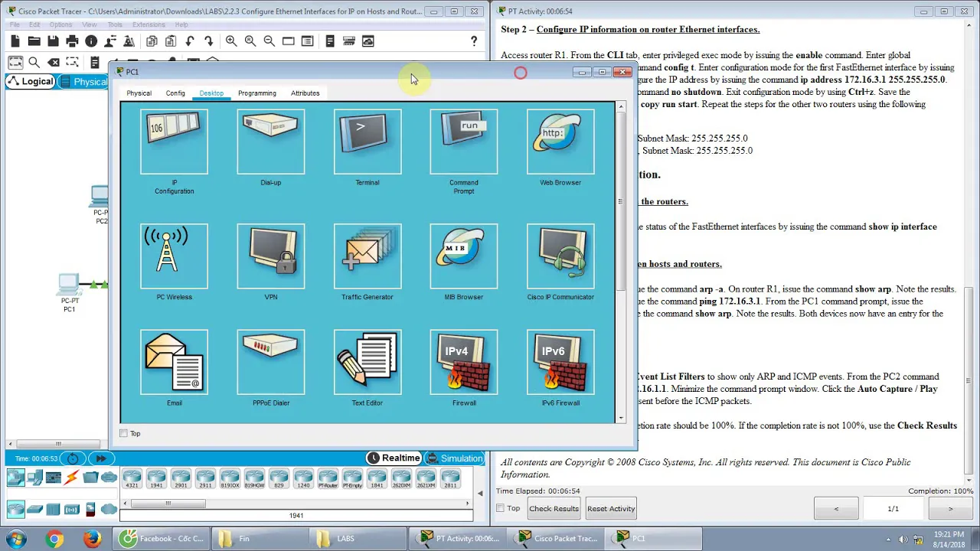This screenshot has height=551, width=980.
Task: Collapse device panel arrow
Action: click(x=480, y=494)
